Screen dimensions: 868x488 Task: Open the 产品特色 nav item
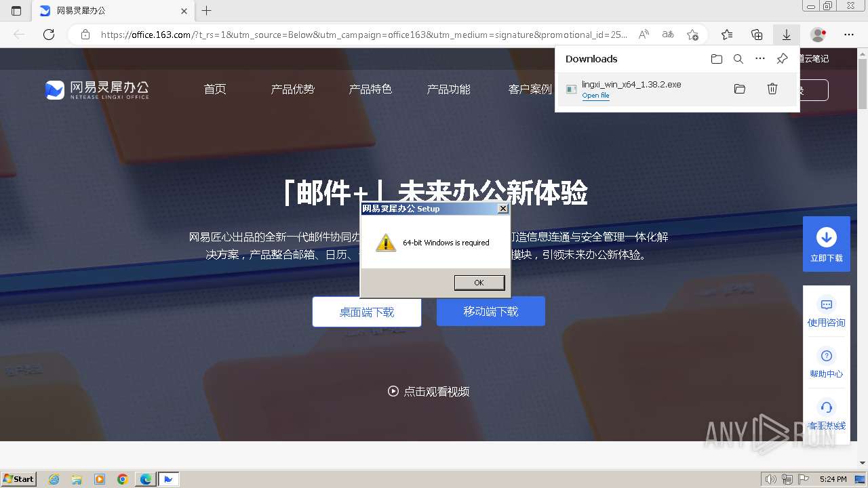(371, 89)
